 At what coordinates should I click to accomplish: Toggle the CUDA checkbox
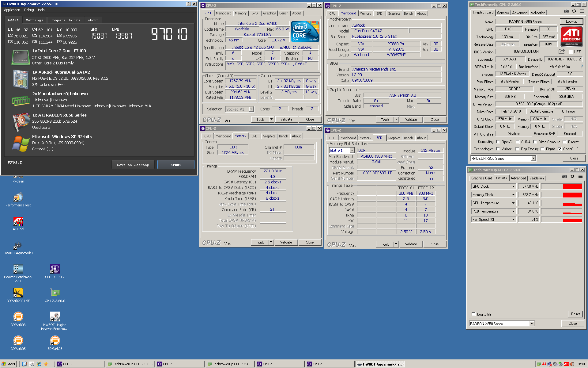[x=518, y=142]
